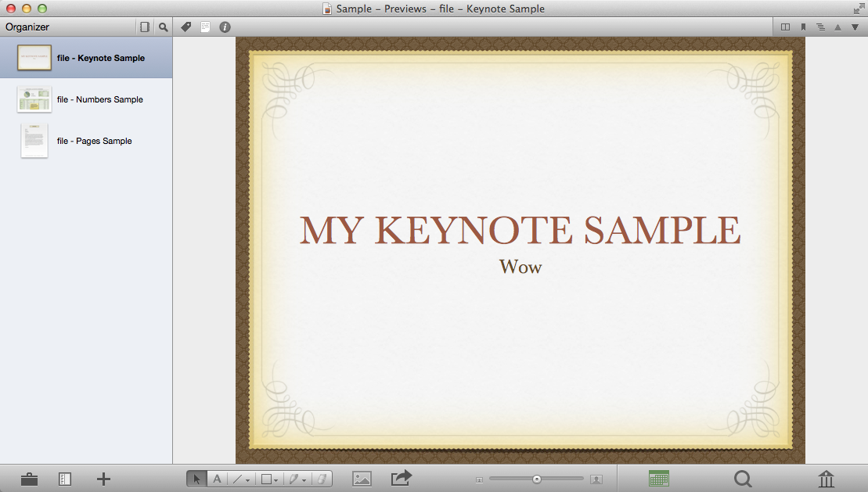Image resolution: width=868 pixels, height=492 pixels.
Task: Click the Keynote Sample thumbnail
Action: (34, 58)
